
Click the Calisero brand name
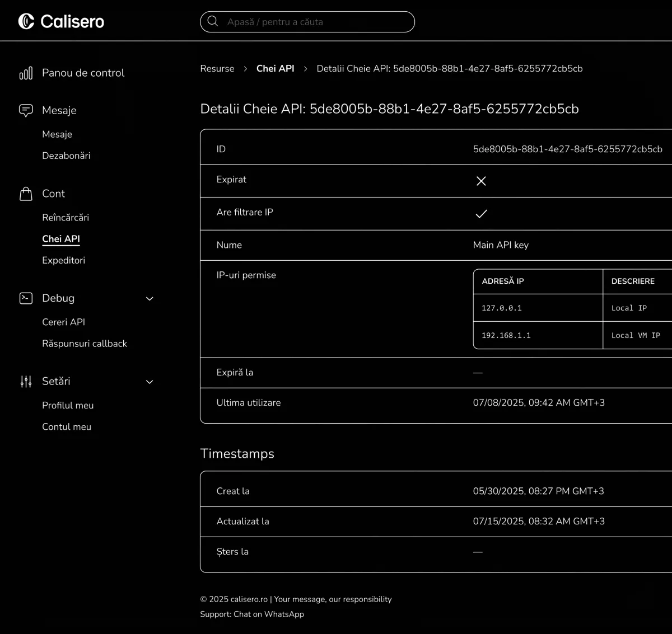[72, 21]
